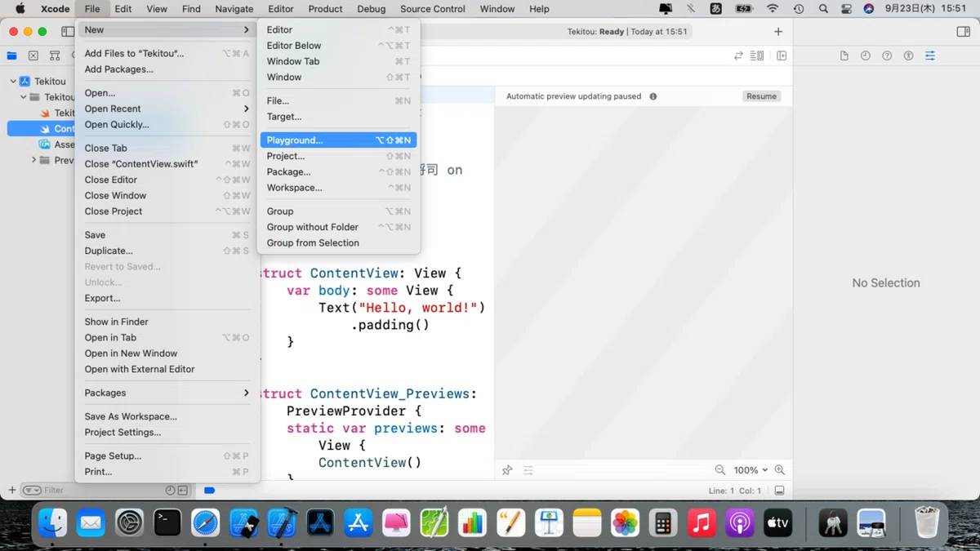980x551 pixels.
Task: Select Save As Workspace… item
Action: pyautogui.click(x=167, y=416)
